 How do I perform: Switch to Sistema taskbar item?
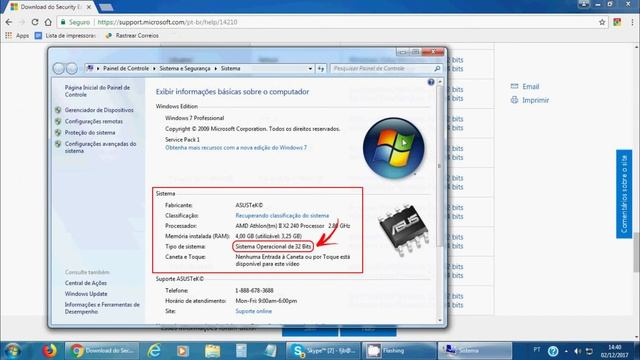point(475,351)
